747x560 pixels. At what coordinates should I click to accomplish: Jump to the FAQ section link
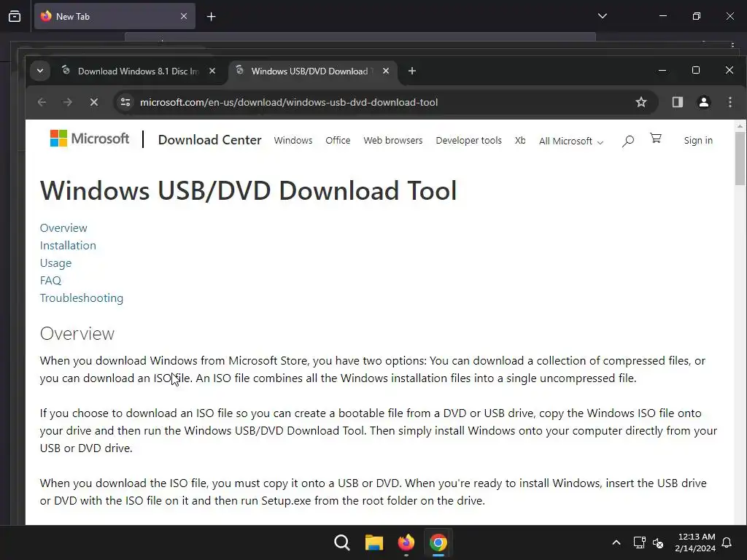pos(50,281)
